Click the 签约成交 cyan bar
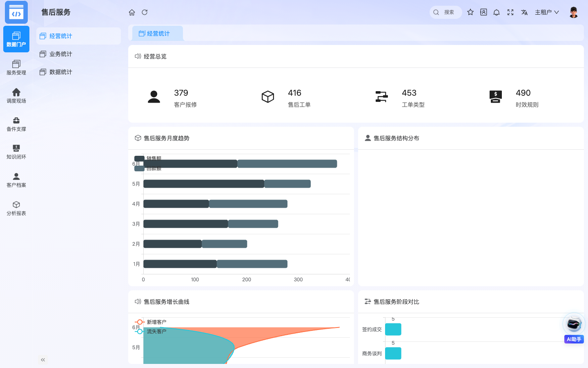Viewport: 588px width, 368px height. [393, 329]
